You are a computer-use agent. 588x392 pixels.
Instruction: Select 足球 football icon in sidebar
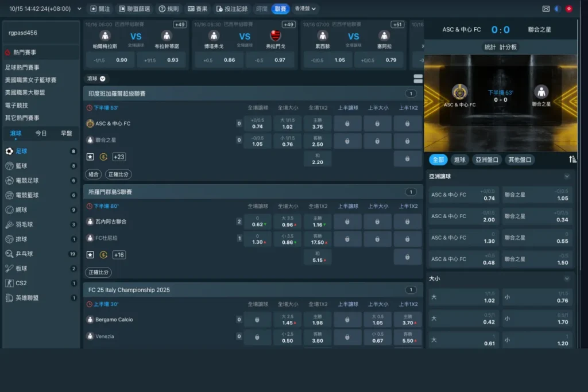coord(10,151)
